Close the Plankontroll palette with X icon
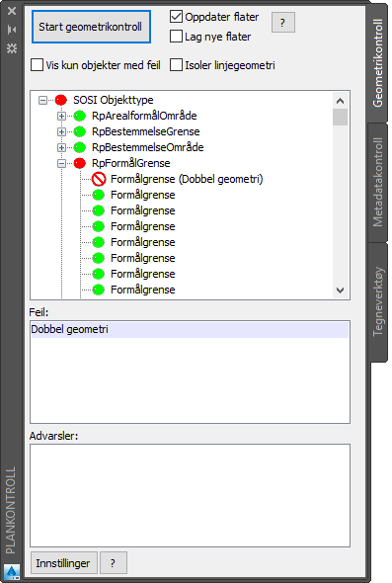Viewport: 392px width, 583px height. tap(12, 11)
